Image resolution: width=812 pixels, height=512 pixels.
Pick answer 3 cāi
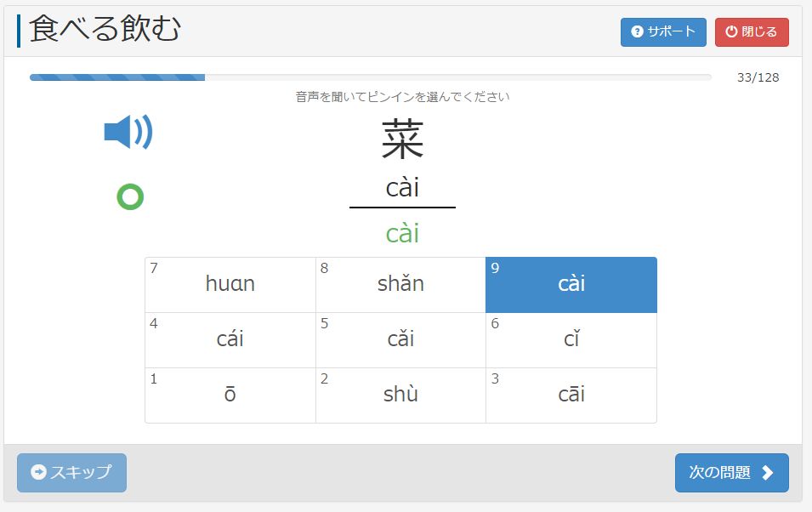pos(571,395)
